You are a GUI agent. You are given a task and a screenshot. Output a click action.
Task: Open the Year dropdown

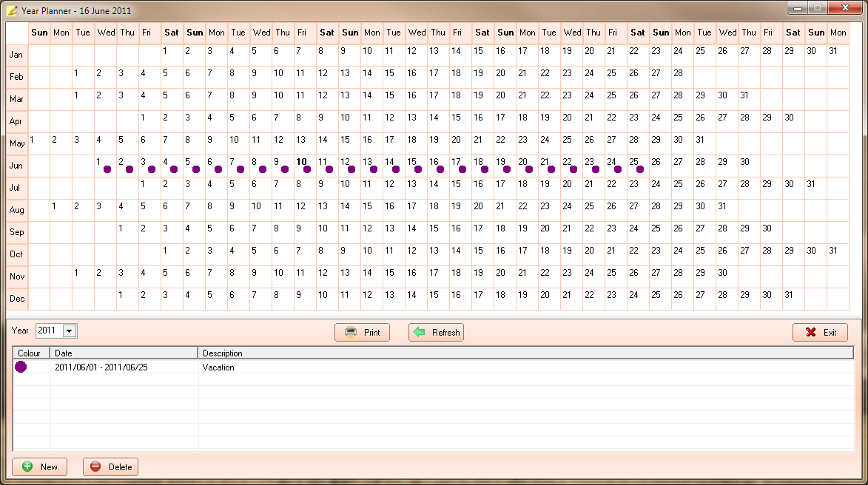click(x=70, y=330)
